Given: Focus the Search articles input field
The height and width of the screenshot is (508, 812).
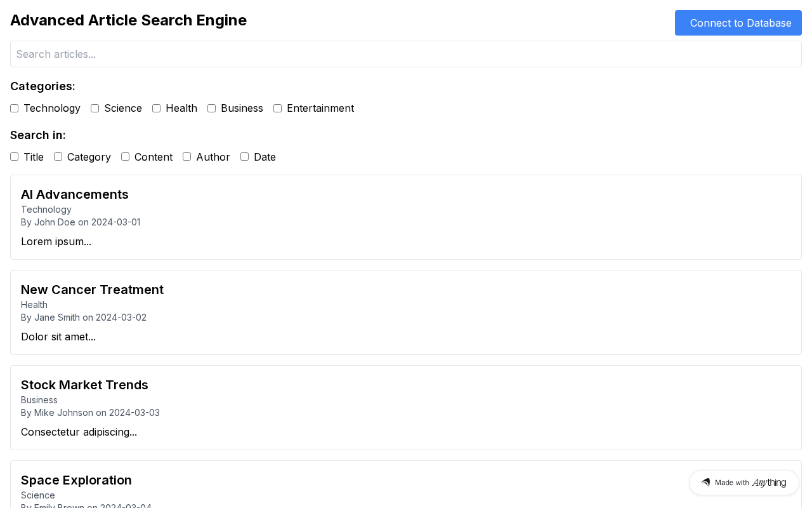Looking at the screenshot, I should (x=406, y=54).
